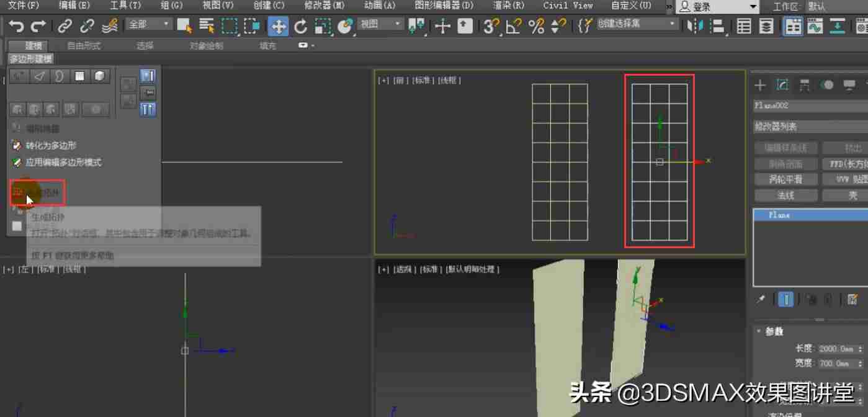Choose rectangular selection region tool
This screenshot has height=417, width=868.
pyautogui.click(x=230, y=26)
